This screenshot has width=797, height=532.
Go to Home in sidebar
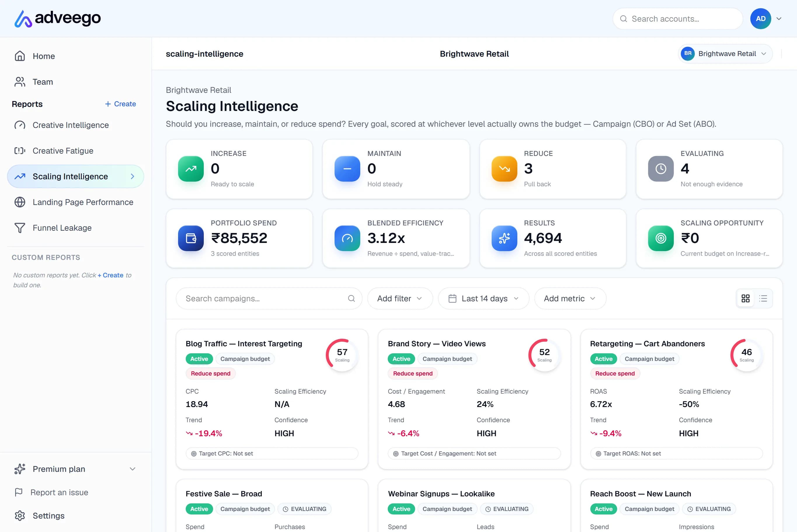(x=75, y=56)
